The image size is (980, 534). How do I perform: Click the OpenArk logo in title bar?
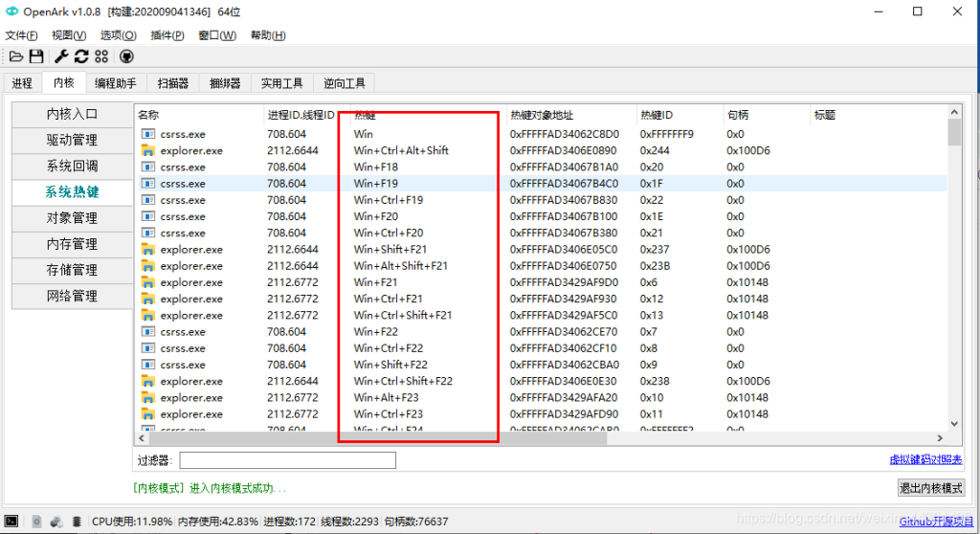tap(11, 11)
